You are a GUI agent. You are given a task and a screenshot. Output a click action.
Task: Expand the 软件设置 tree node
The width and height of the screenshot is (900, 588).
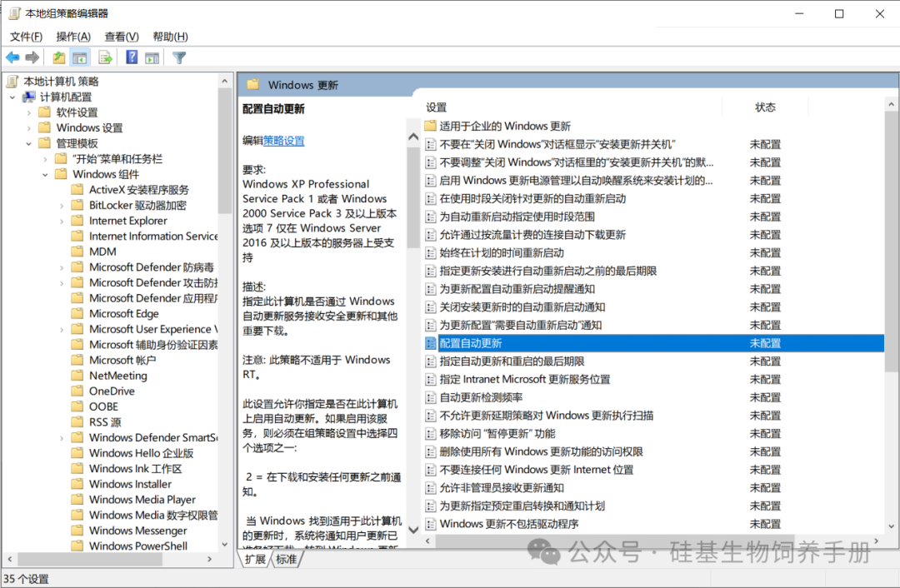pyautogui.click(x=29, y=112)
